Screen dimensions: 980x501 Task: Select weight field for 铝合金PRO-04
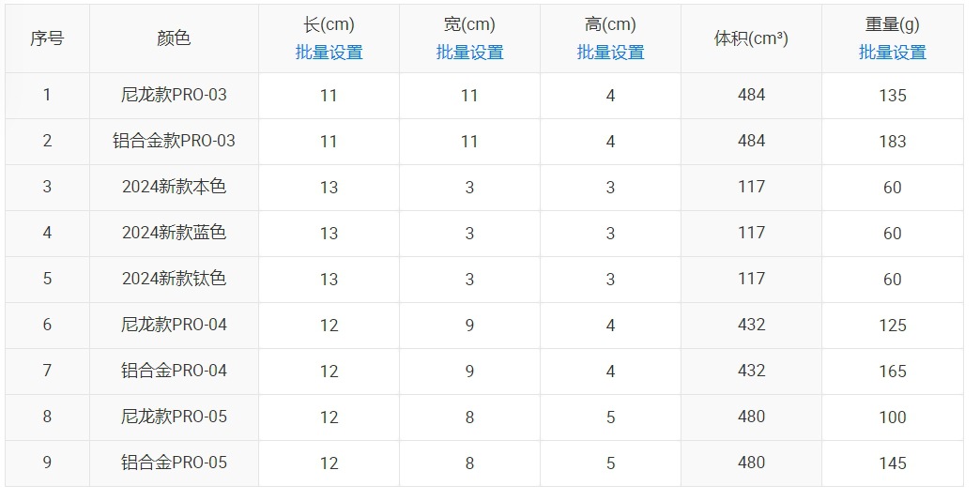point(892,372)
